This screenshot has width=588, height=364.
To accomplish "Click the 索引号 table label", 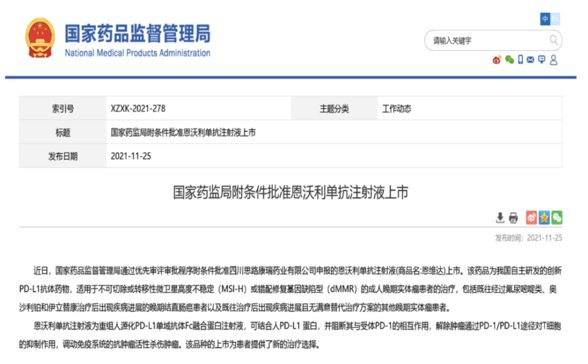I will coord(63,109).
